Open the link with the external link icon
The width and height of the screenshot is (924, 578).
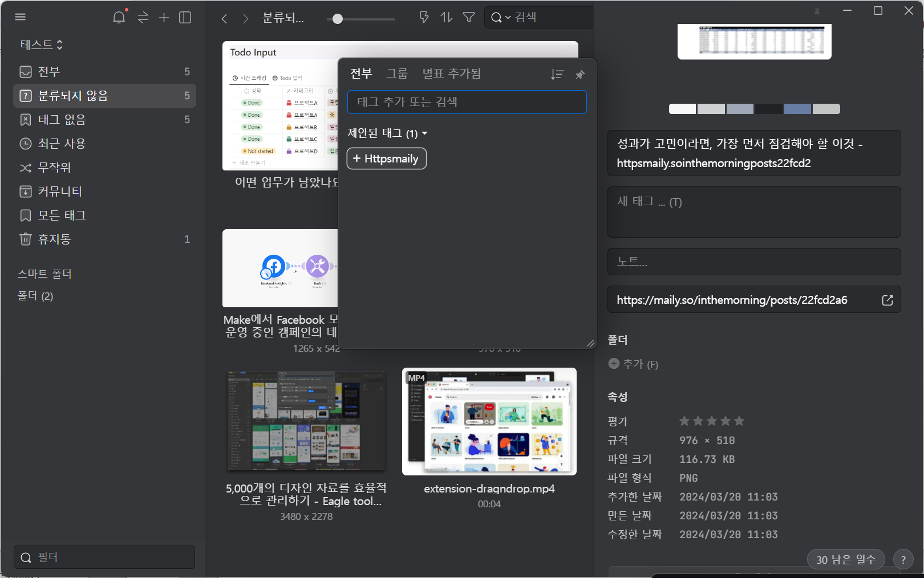pyautogui.click(x=887, y=299)
